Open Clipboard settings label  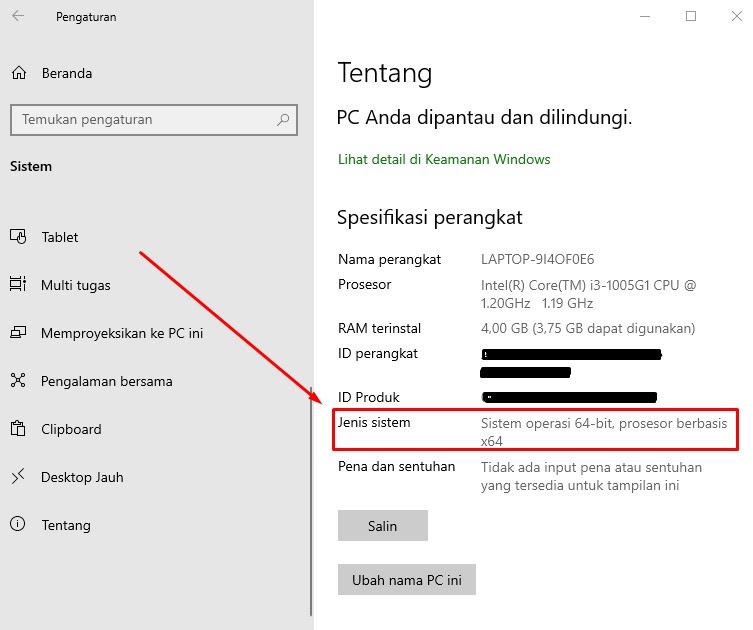click(x=71, y=429)
